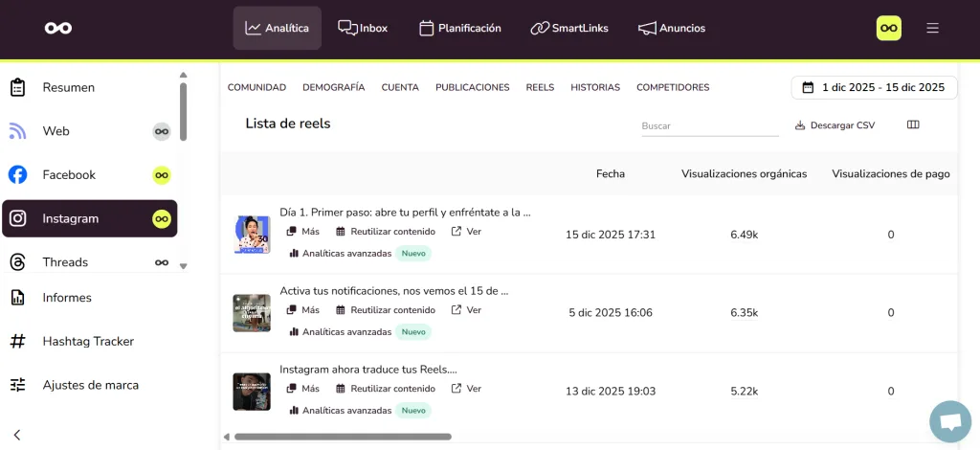Viewport: 980px width, 450px height.
Task: Switch to the CUENTA tab
Action: pyautogui.click(x=400, y=87)
